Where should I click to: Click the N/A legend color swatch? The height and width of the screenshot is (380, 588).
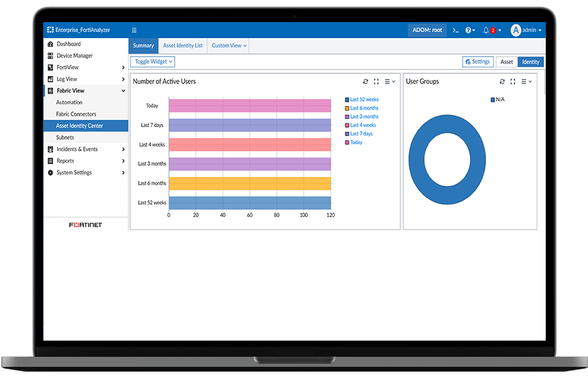tap(493, 100)
